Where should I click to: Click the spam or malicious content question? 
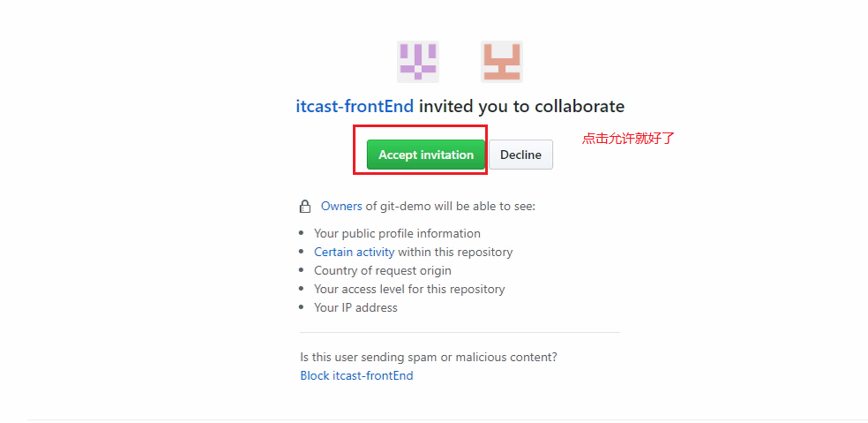(429, 357)
